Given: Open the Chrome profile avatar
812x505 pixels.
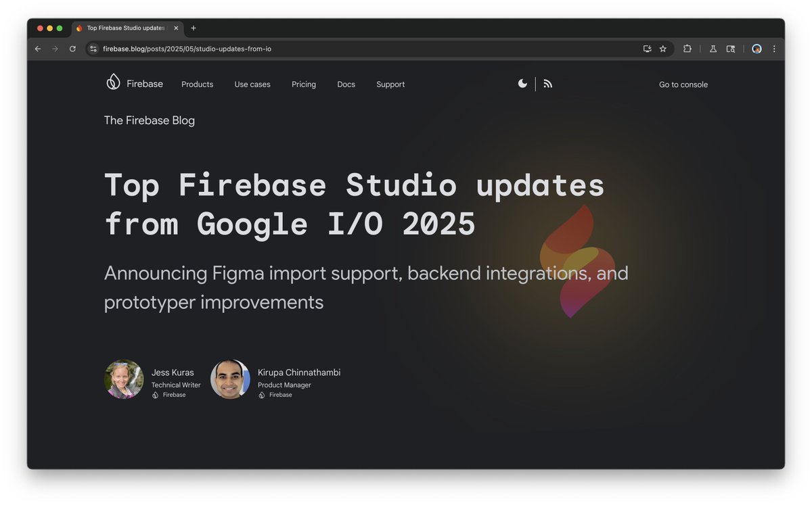Looking at the screenshot, I should (x=757, y=49).
